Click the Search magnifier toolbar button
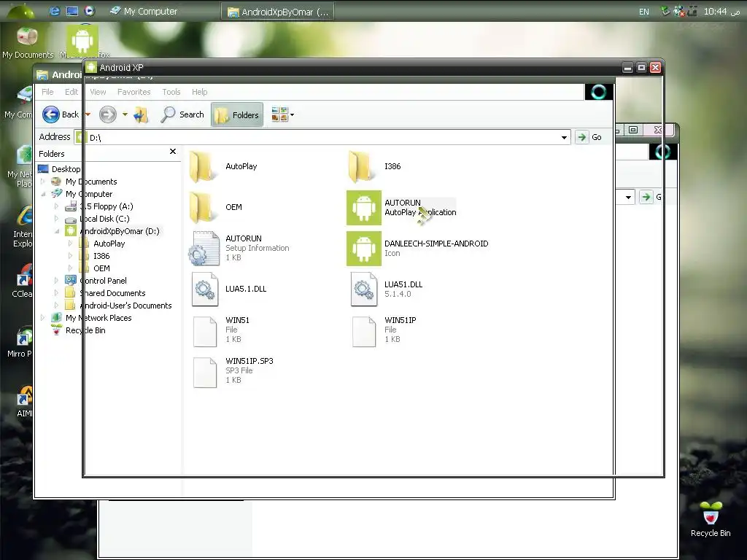This screenshot has height=560, width=747. point(182,114)
